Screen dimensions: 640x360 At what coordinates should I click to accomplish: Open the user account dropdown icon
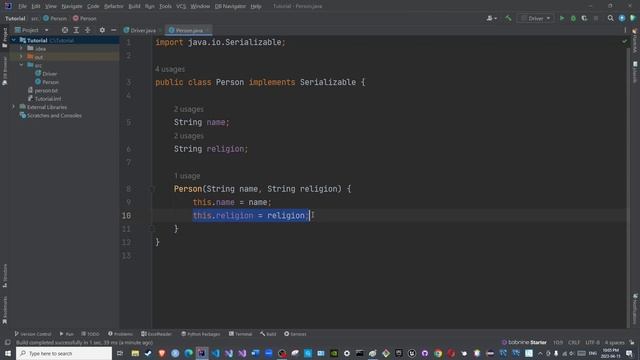pyautogui.click(x=491, y=18)
